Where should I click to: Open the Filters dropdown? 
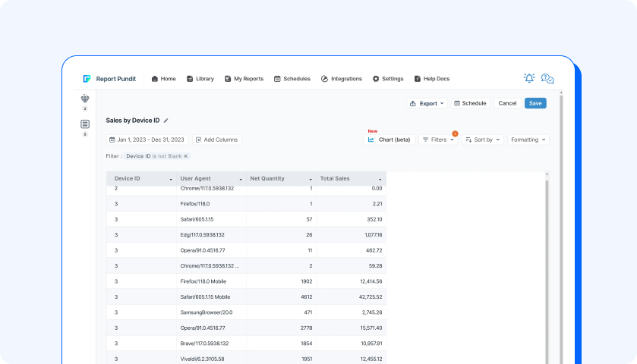438,140
